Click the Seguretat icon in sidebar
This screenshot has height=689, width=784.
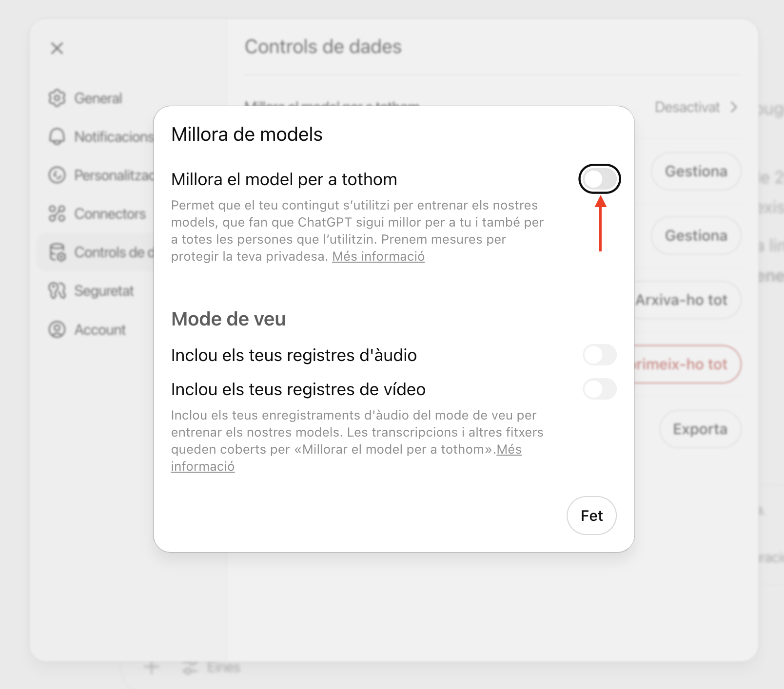coord(57,291)
